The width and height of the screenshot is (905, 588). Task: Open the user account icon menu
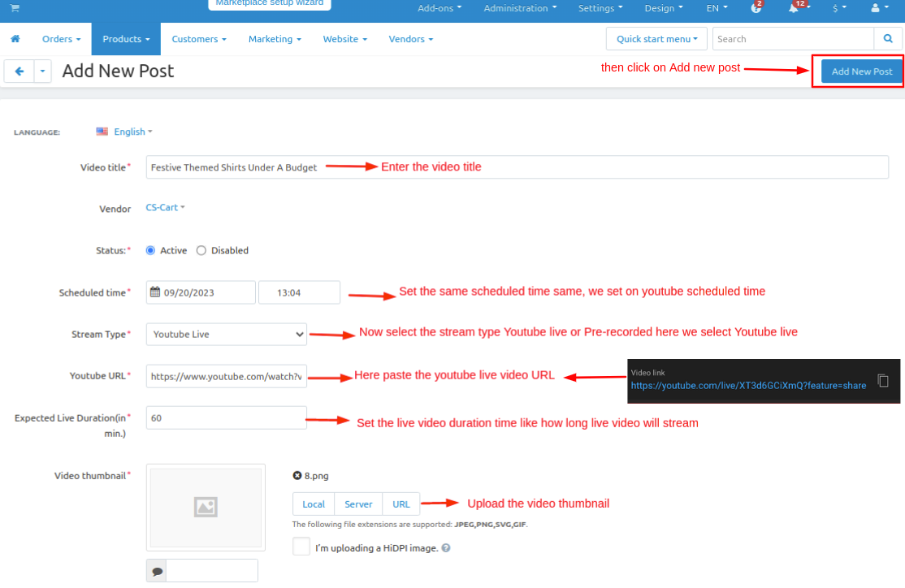[x=875, y=8]
